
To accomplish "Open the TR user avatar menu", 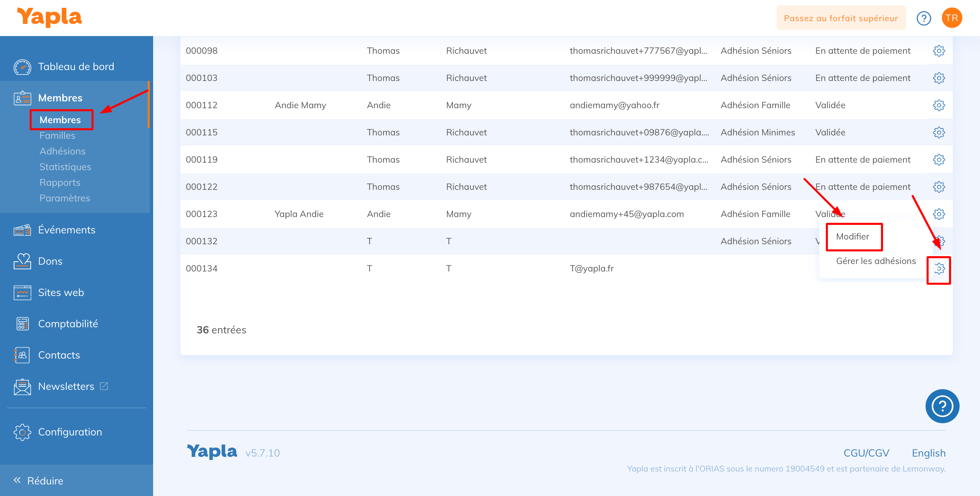I will tap(951, 18).
